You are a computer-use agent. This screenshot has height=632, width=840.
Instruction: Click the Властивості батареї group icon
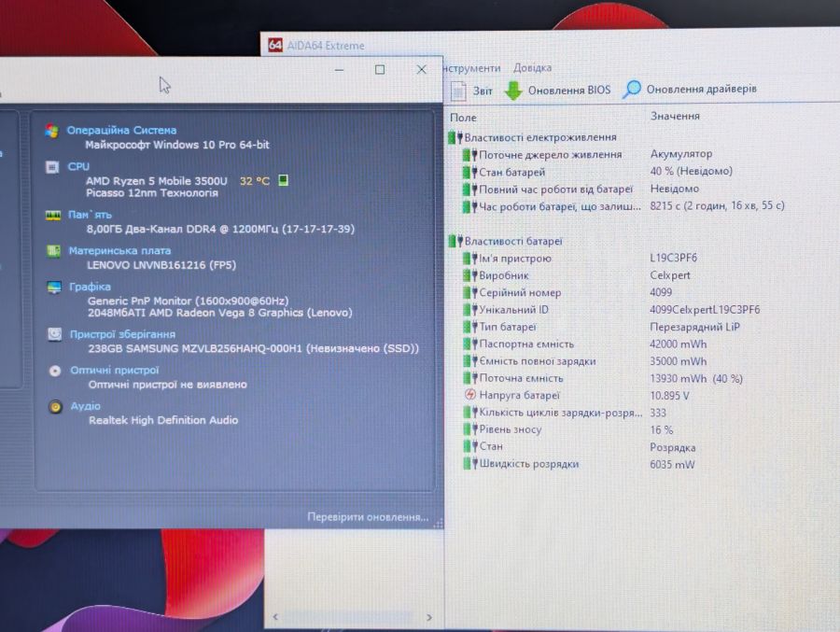tap(455, 241)
